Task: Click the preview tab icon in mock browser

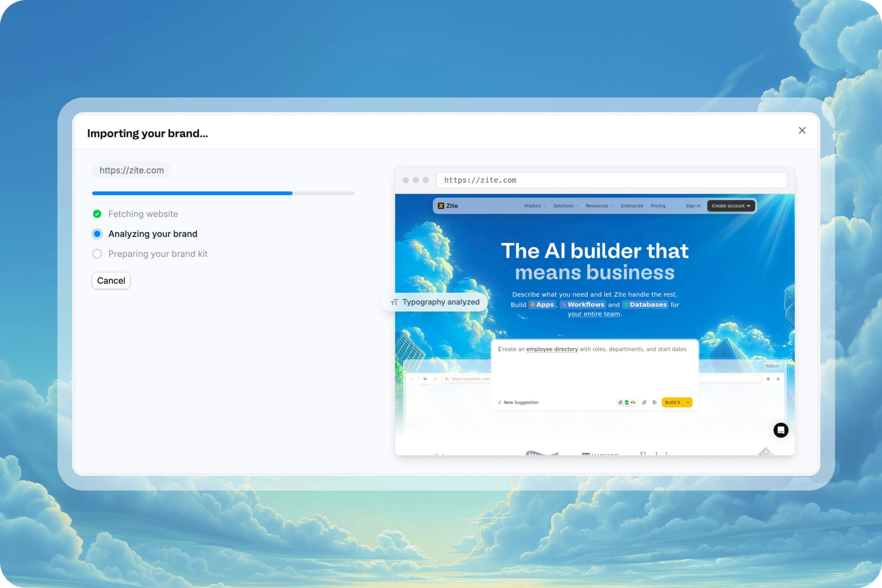Action: point(425,379)
